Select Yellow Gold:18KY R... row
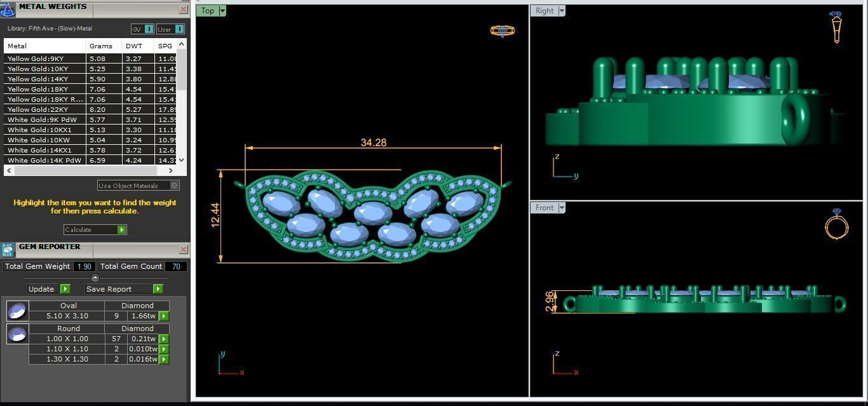This screenshot has width=868, height=406. click(x=90, y=99)
